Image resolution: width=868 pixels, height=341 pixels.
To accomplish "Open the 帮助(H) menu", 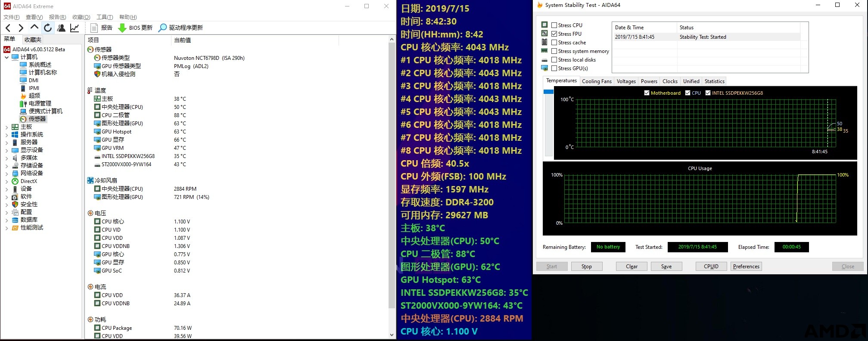I will pyautogui.click(x=128, y=17).
